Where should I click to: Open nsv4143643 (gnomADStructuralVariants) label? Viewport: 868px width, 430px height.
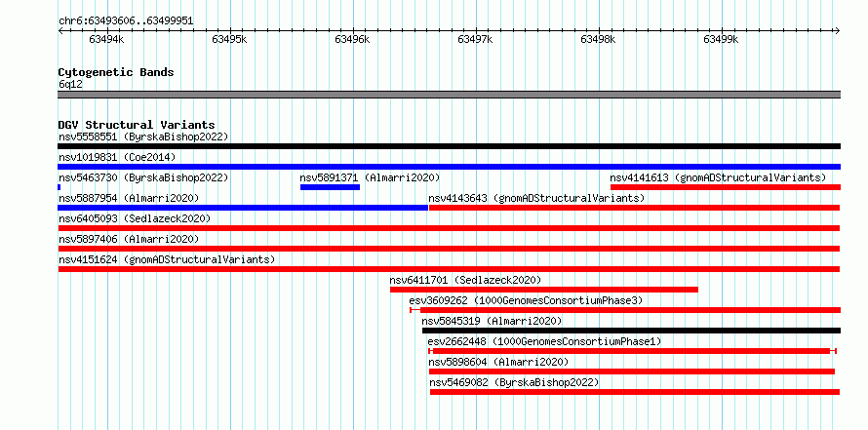pos(536,198)
